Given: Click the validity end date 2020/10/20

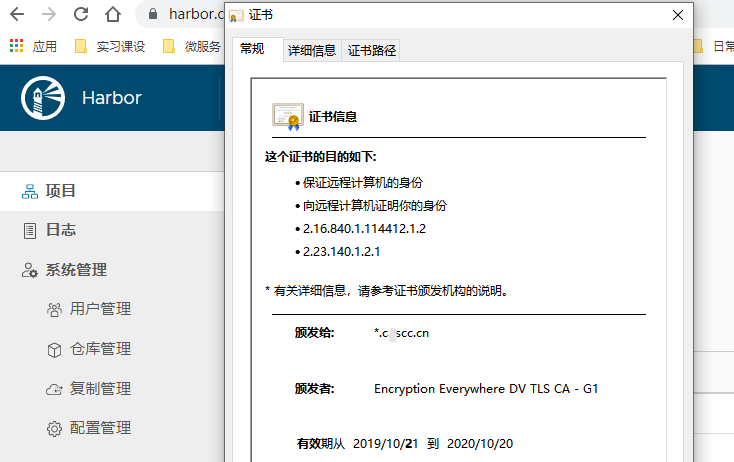Looking at the screenshot, I should (480, 444).
